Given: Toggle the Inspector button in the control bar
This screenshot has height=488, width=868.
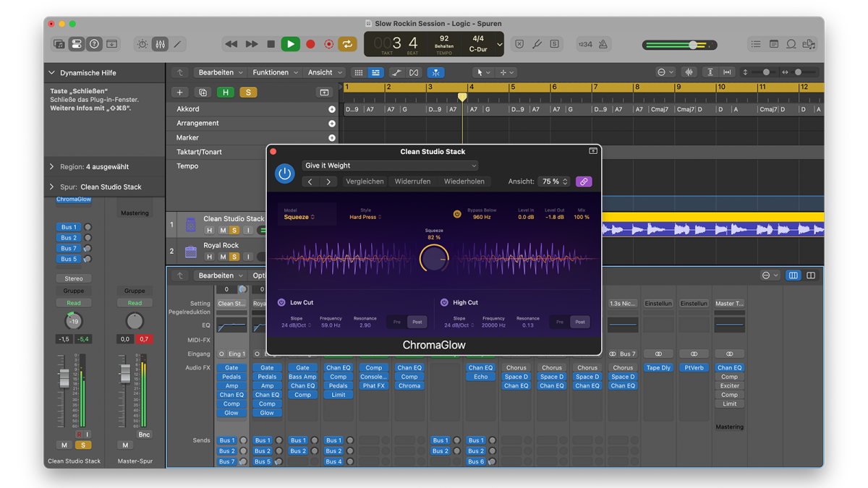Looking at the screenshot, I should [77, 44].
